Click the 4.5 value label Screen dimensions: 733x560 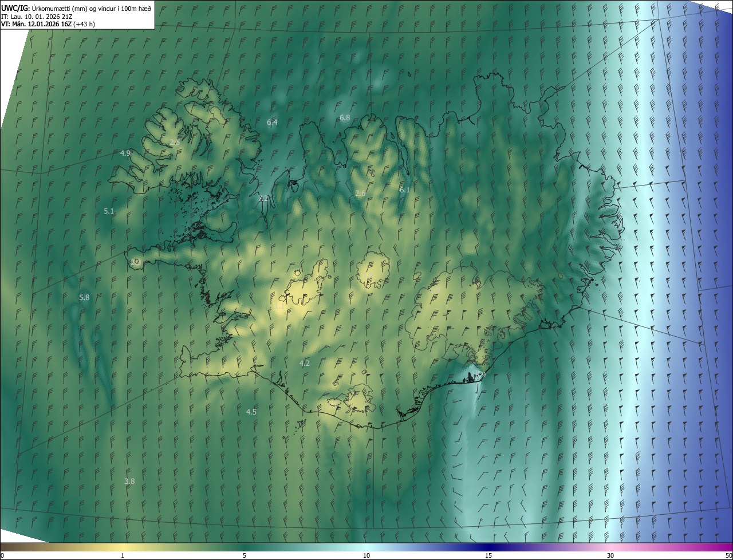pyautogui.click(x=251, y=412)
